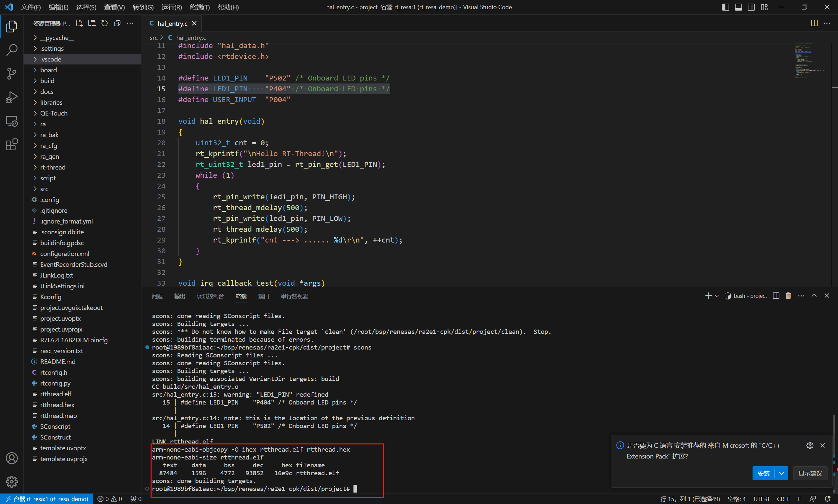Open the 文件(F) menu
This screenshot has width=838, height=504.
(31, 7)
